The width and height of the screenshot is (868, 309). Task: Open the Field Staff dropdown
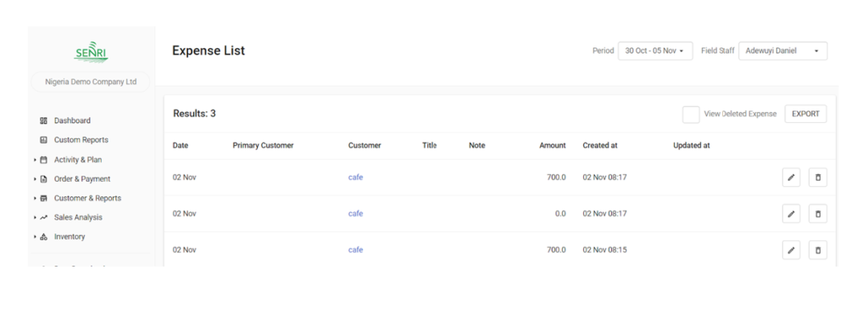click(782, 50)
